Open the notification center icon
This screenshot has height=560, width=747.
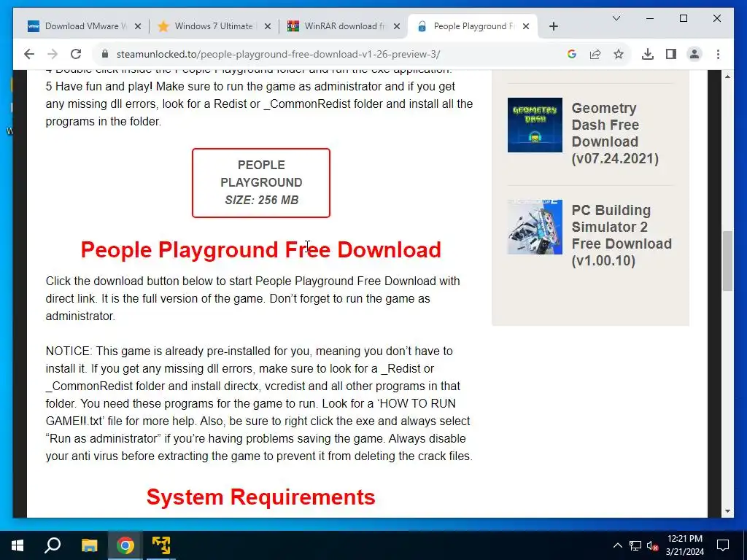[x=723, y=545]
